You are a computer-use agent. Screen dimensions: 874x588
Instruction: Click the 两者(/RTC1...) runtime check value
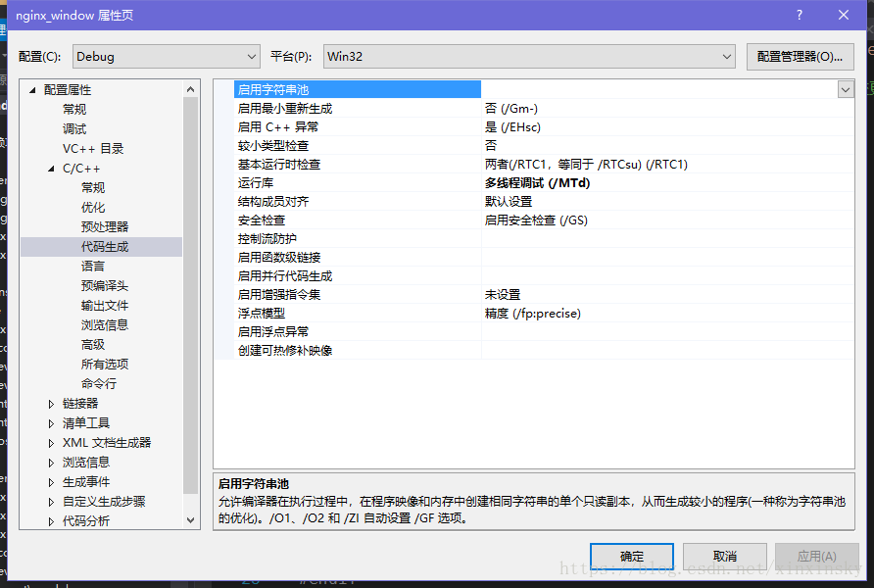click(x=586, y=165)
